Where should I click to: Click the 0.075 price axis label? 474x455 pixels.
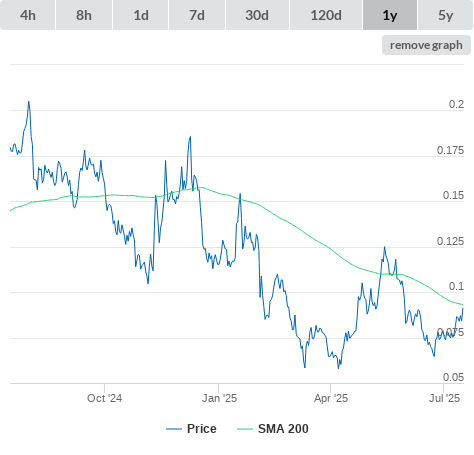pyautogui.click(x=450, y=332)
